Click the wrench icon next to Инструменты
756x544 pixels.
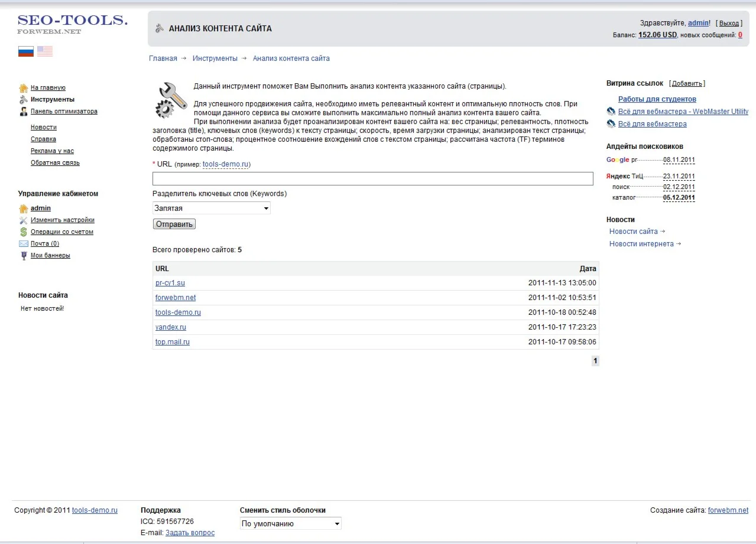click(x=24, y=100)
